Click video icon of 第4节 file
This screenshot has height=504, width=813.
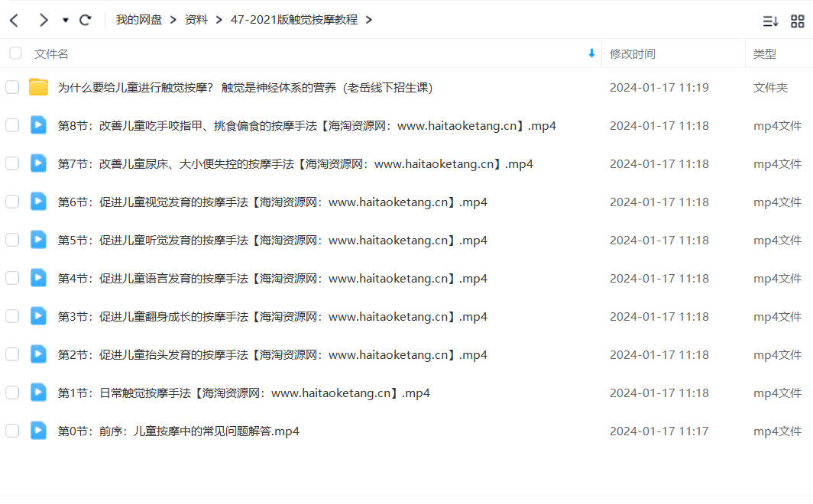[x=38, y=278]
